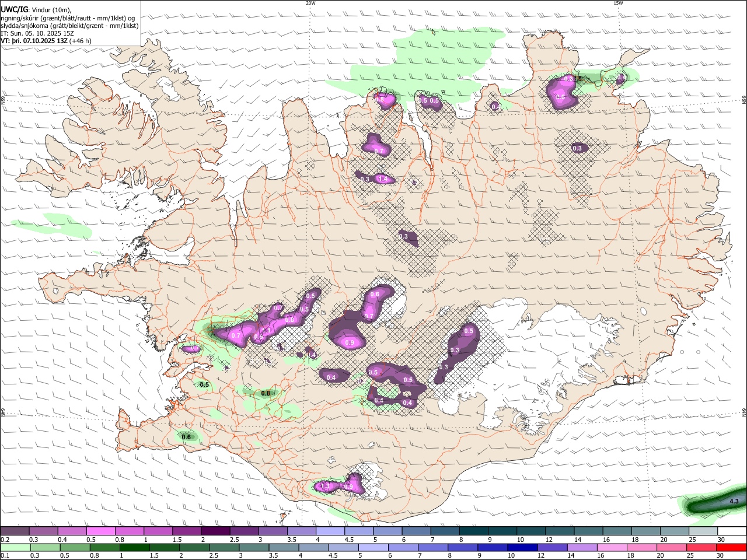Click the '30' label in the upper legend row
Viewport: 747px width, 560px height.
721,540
